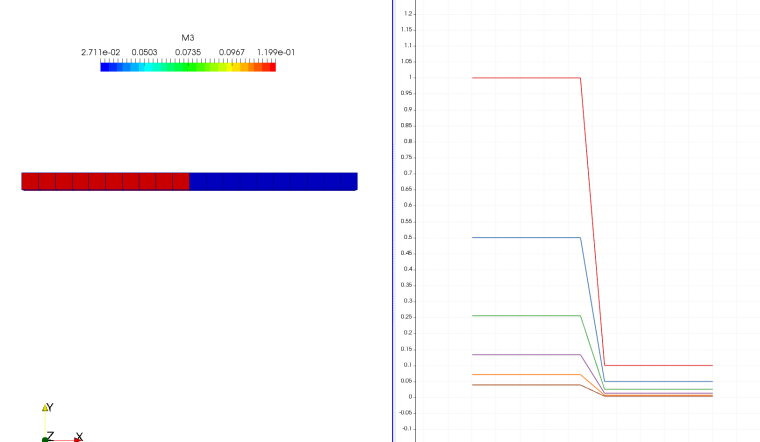This screenshot has height=442, width=760.
Task: Click the chart axis tick label 0.1
Action: (x=408, y=364)
